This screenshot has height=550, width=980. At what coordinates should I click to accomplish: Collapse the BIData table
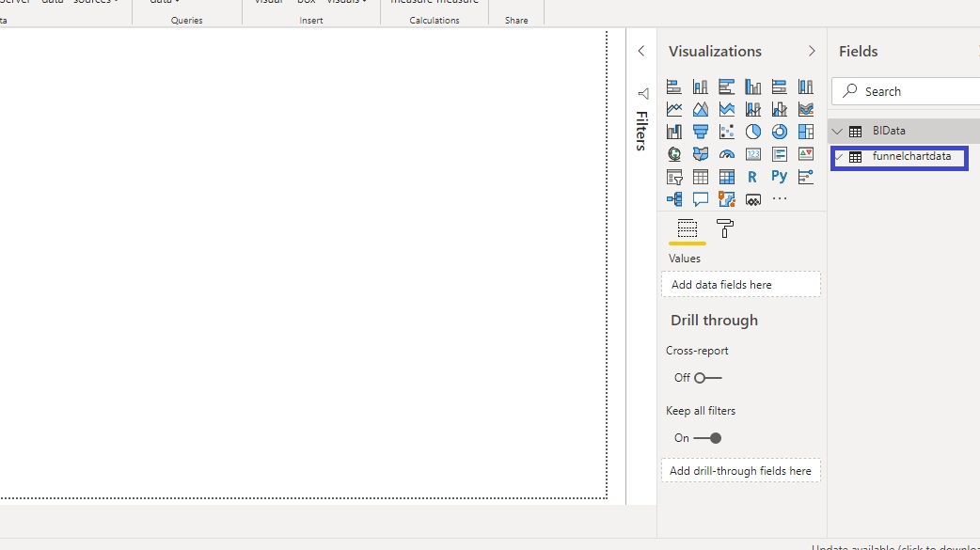837,132
